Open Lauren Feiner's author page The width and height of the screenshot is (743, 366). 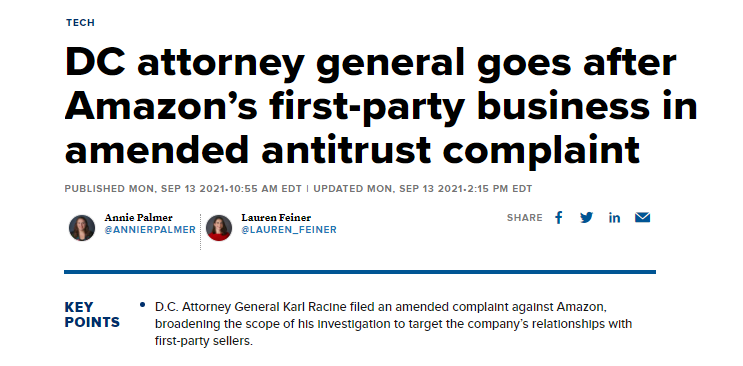pos(276,218)
